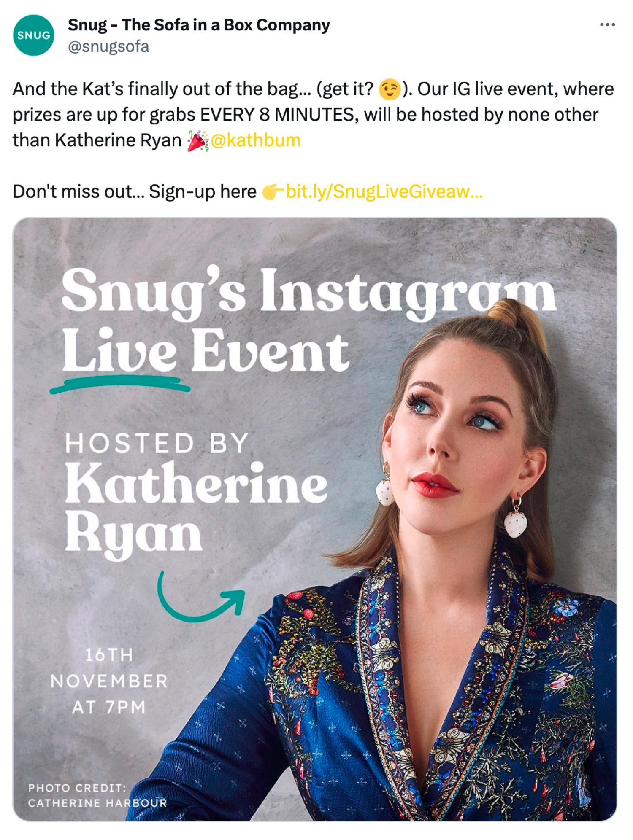
Task: Click the Snug teal profile avatar
Action: click(34, 35)
